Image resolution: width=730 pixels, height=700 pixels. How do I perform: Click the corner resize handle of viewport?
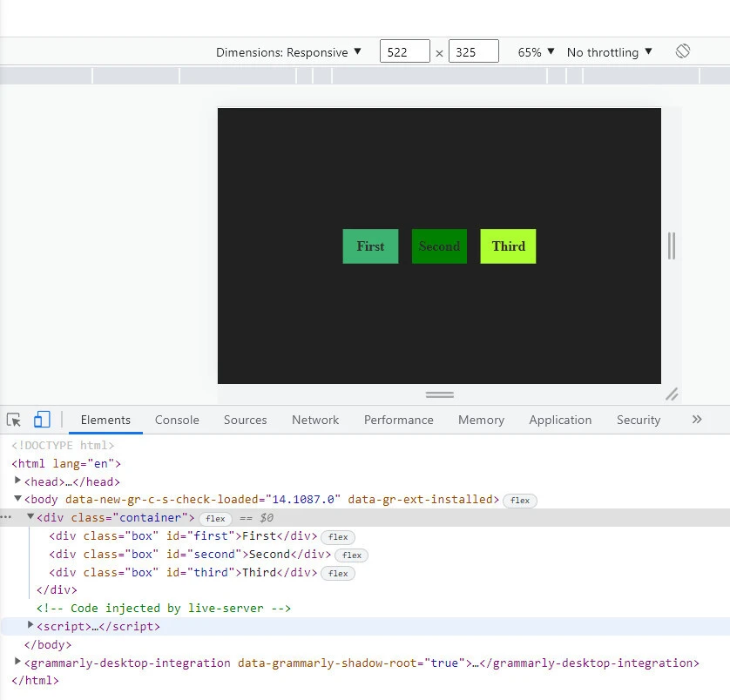click(x=672, y=394)
